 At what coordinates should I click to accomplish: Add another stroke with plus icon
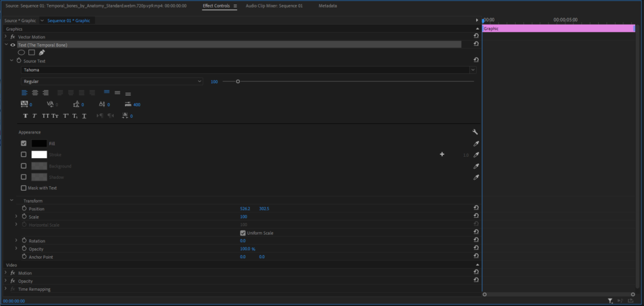coord(442,154)
